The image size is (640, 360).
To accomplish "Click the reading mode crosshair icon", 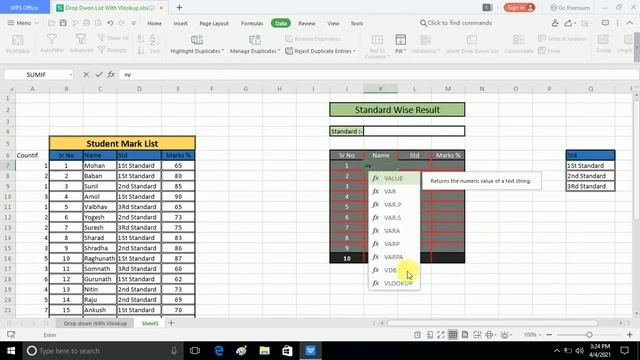I will pos(489,335).
